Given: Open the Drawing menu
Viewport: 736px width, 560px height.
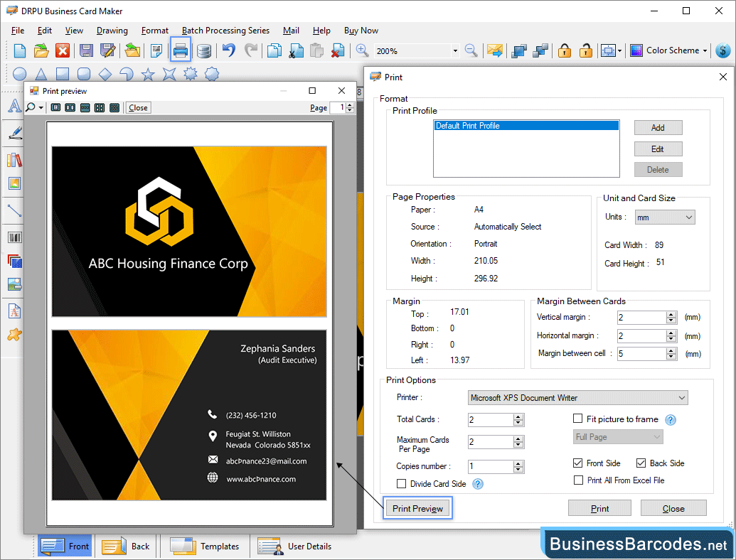Looking at the screenshot, I should click(x=112, y=31).
